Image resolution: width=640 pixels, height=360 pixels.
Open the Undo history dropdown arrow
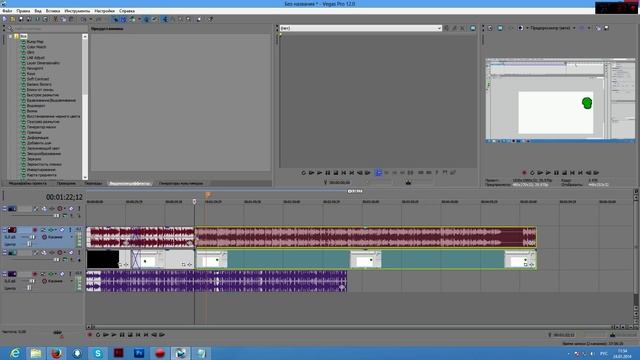(91, 19)
